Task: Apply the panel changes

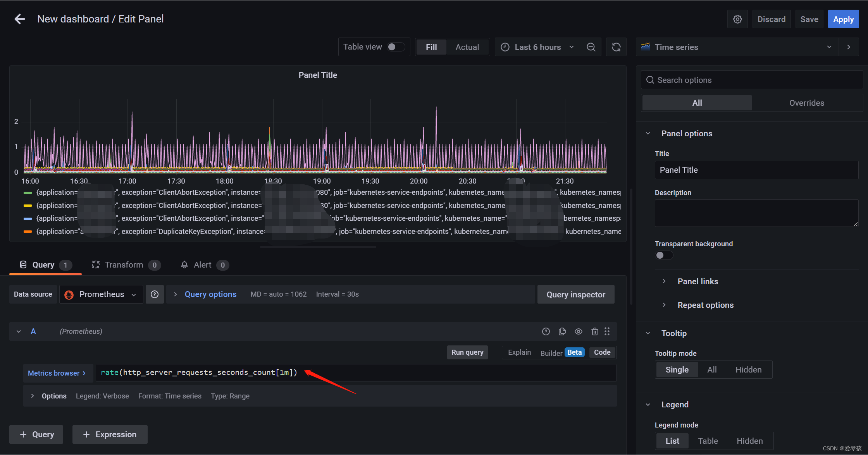Action: coord(843,19)
